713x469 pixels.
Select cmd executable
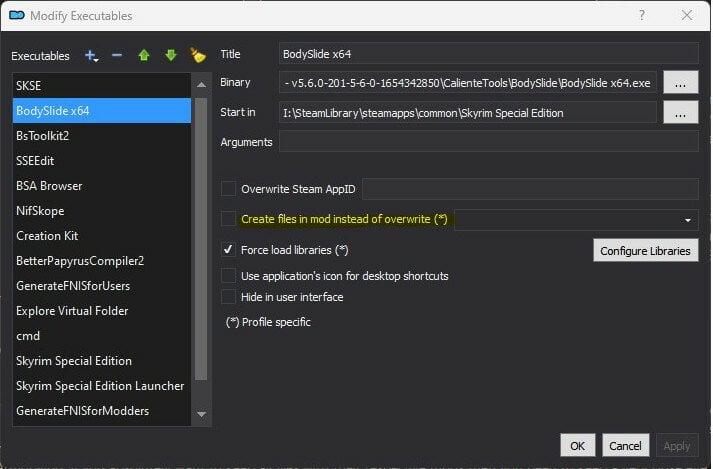pyautogui.click(x=102, y=336)
